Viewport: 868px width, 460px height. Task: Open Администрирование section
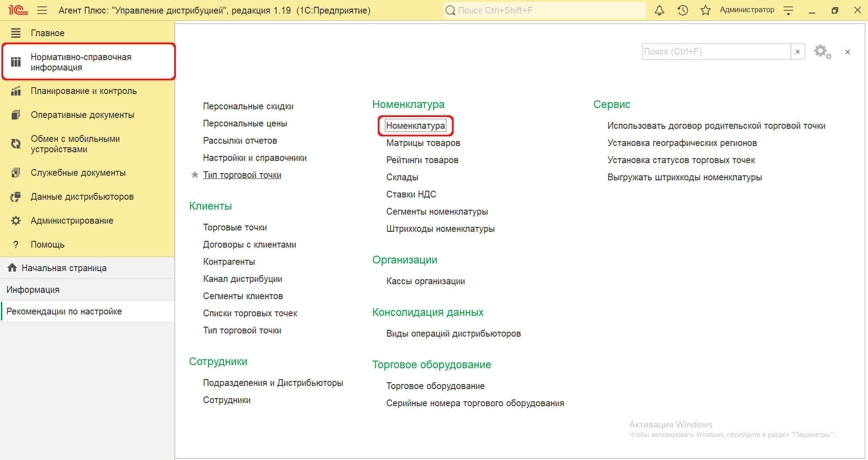[87, 221]
